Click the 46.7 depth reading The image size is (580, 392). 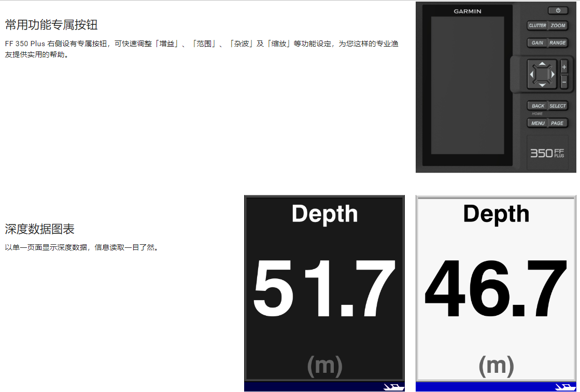tap(496, 289)
